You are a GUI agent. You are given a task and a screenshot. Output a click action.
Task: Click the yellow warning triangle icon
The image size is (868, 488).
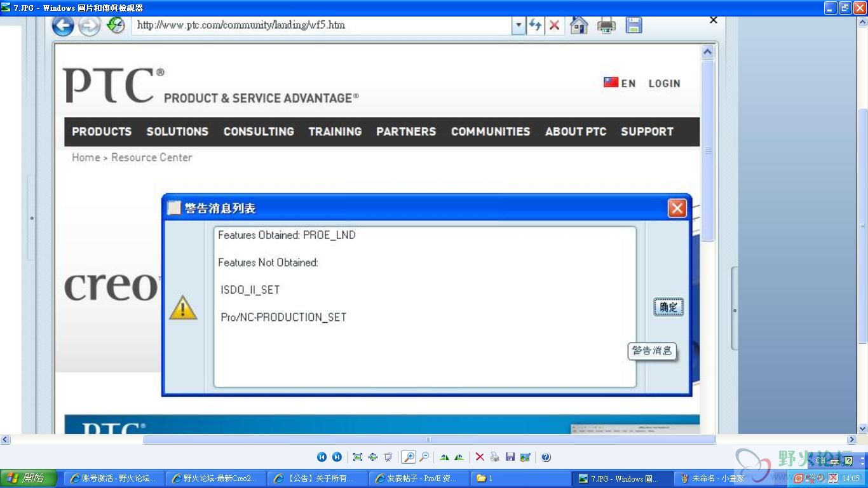pos(183,307)
